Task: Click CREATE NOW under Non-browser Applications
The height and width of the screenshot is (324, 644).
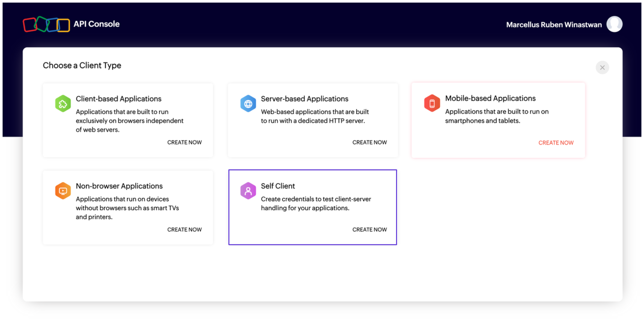Action: tap(184, 230)
